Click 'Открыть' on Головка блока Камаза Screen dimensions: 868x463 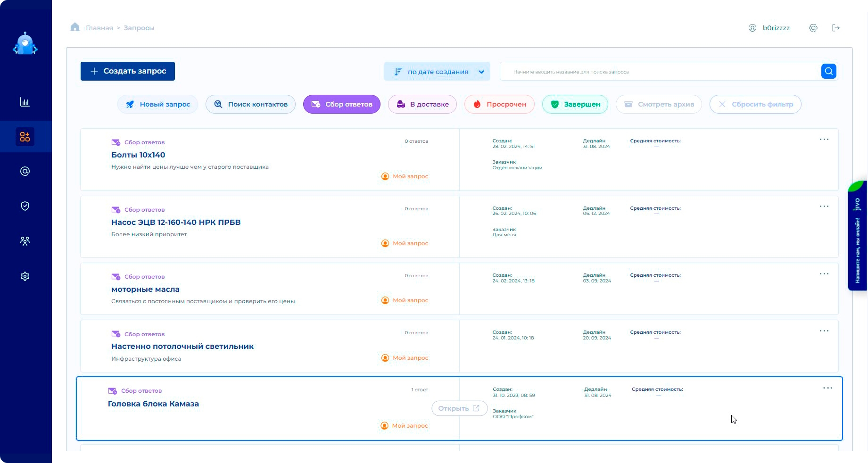(459, 408)
